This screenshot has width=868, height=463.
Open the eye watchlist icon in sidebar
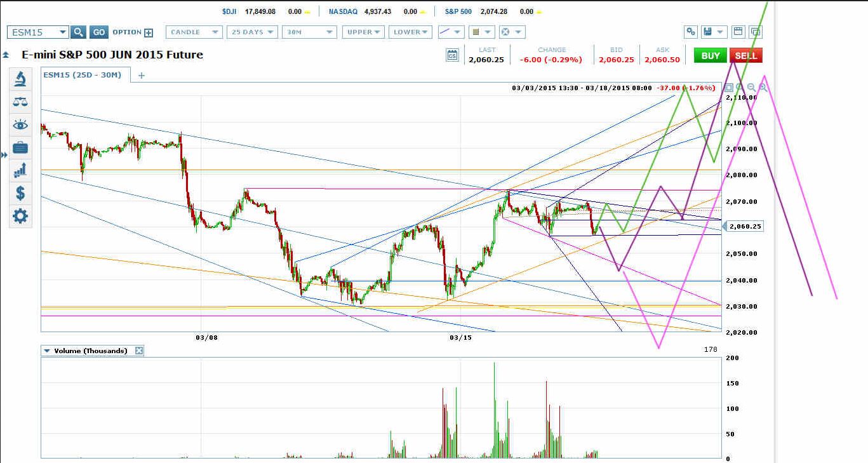coord(20,124)
